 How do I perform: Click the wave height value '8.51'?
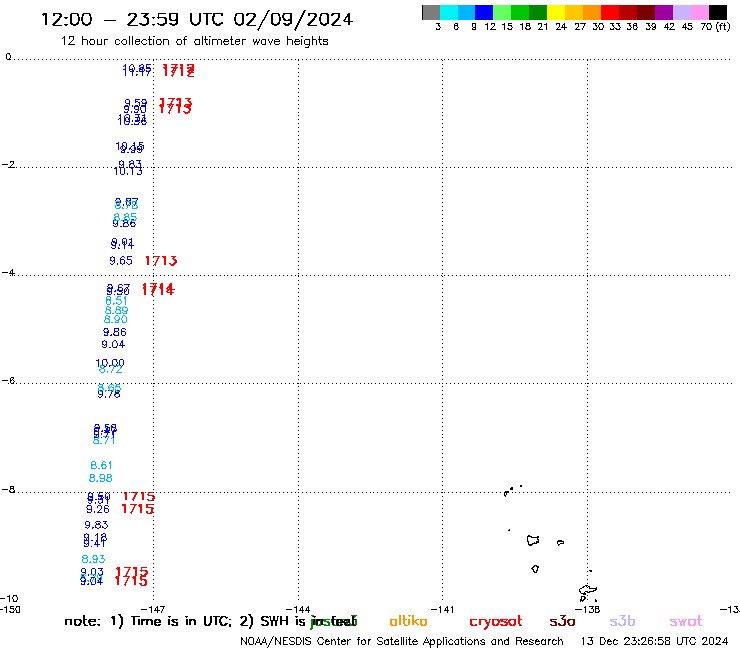[x=116, y=301]
